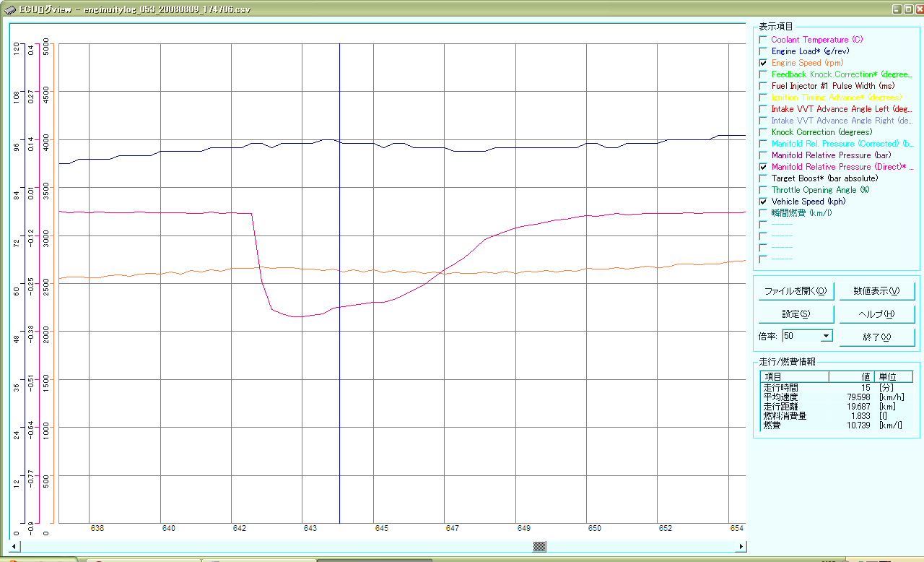Viewport: 924px width, 562px height.
Task: Click the scrollbar right arrow under the chart
Action: click(x=741, y=546)
